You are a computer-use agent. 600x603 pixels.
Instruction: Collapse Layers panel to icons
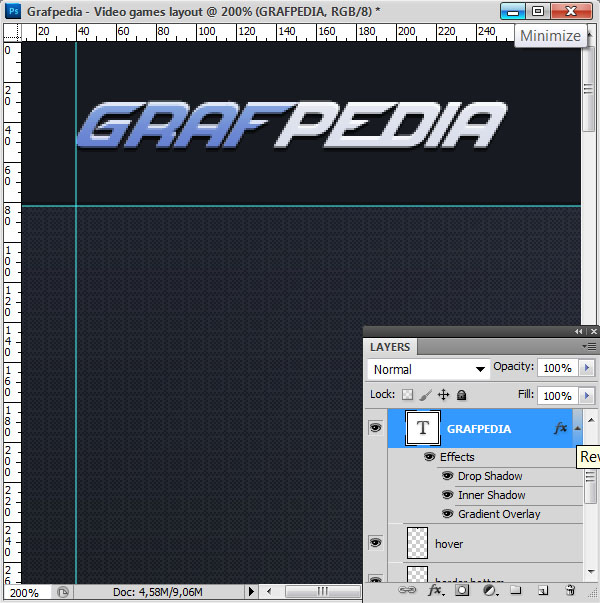coord(578,331)
